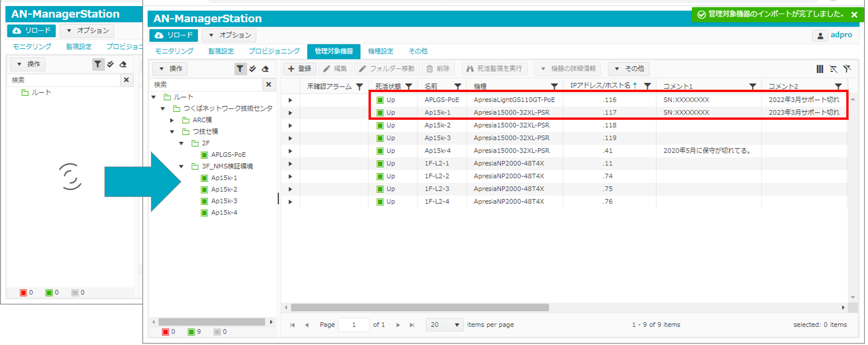The image size is (868, 345).
Task: Open オプション dropdown in background window
Action: click(x=87, y=31)
